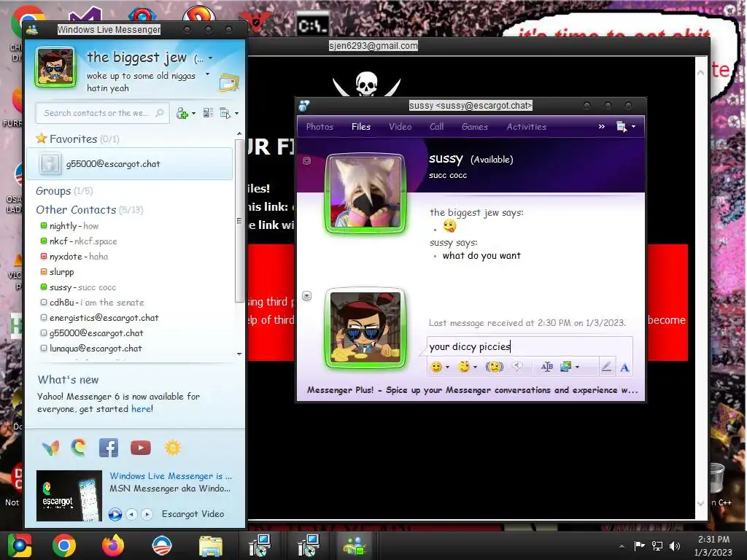Image resolution: width=747 pixels, height=560 pixels.
Task: Select contact nightly in list
Action: [x=74, y=226]
